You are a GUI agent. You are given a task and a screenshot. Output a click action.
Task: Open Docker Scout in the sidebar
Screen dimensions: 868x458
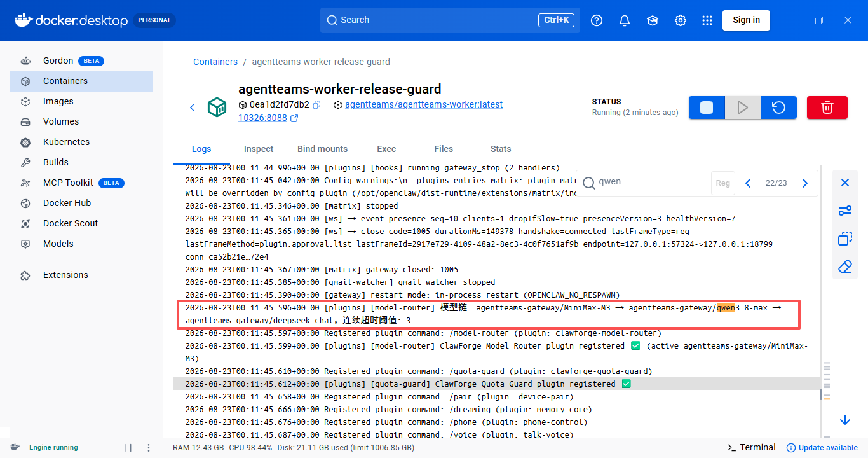click(81, 223)
